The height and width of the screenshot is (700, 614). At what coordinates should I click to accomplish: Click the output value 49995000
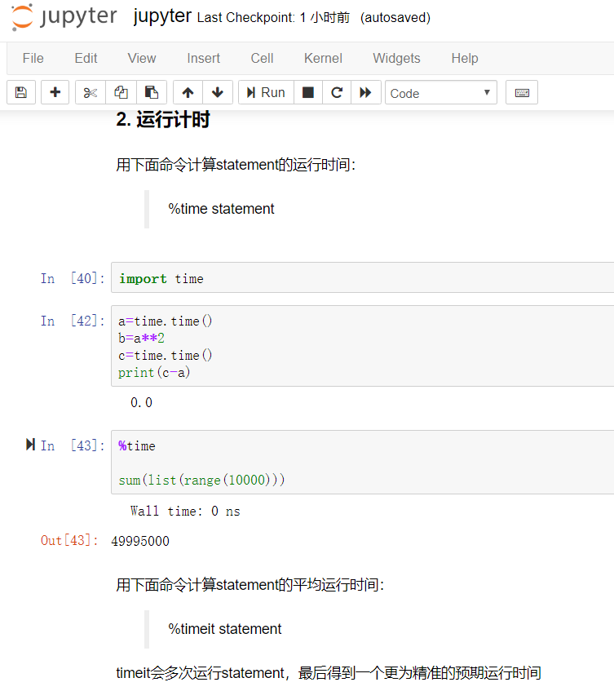(x=140, y=541)
